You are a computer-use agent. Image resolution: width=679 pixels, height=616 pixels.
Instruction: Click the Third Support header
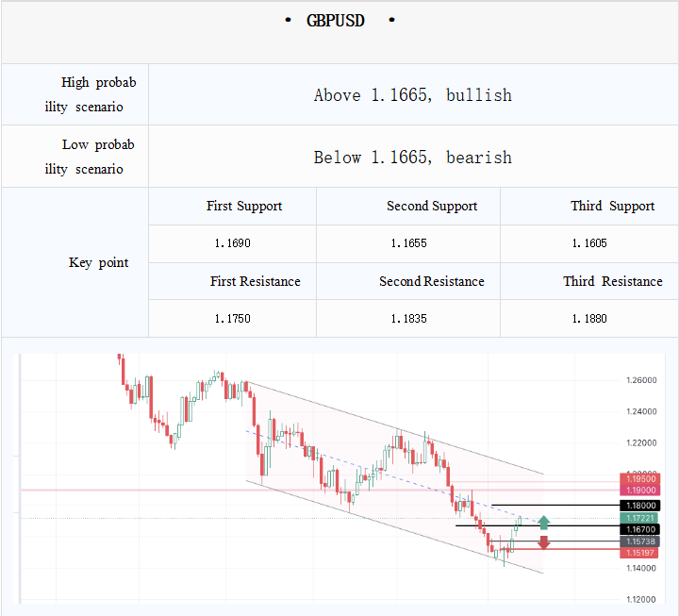(x=612, y=206)
